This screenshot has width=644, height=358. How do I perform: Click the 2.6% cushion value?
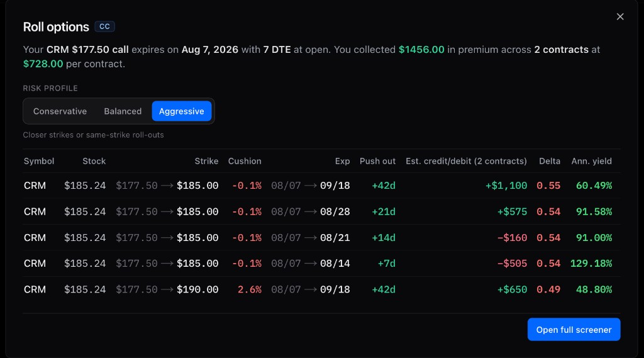[249, 289]
